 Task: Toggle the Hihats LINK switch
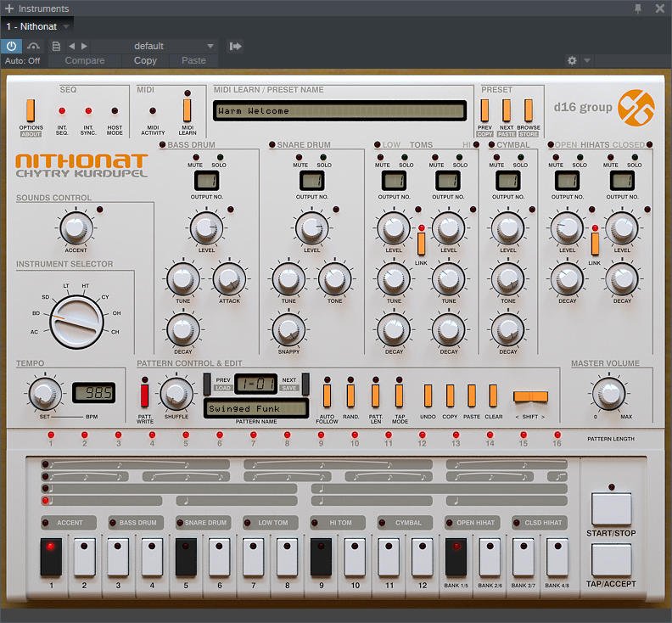tap(595, 243)
